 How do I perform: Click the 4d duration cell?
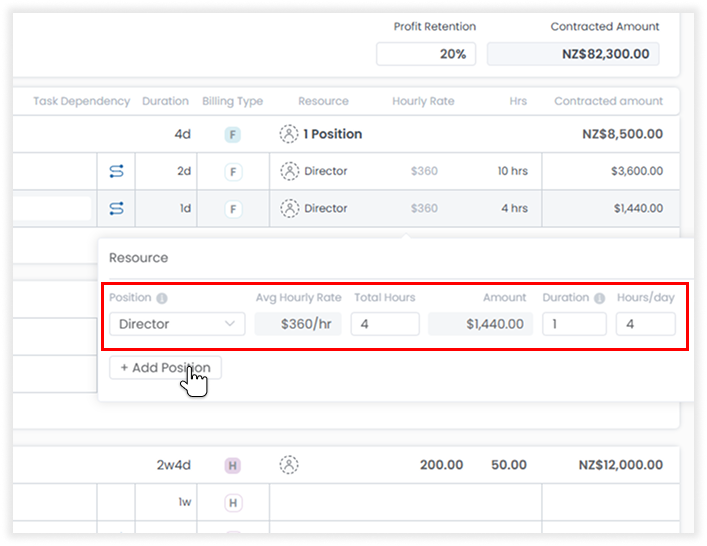coord(183,134)
